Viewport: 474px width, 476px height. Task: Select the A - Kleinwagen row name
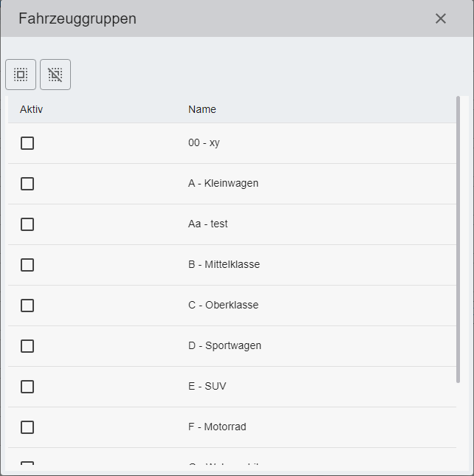(223, 183)
